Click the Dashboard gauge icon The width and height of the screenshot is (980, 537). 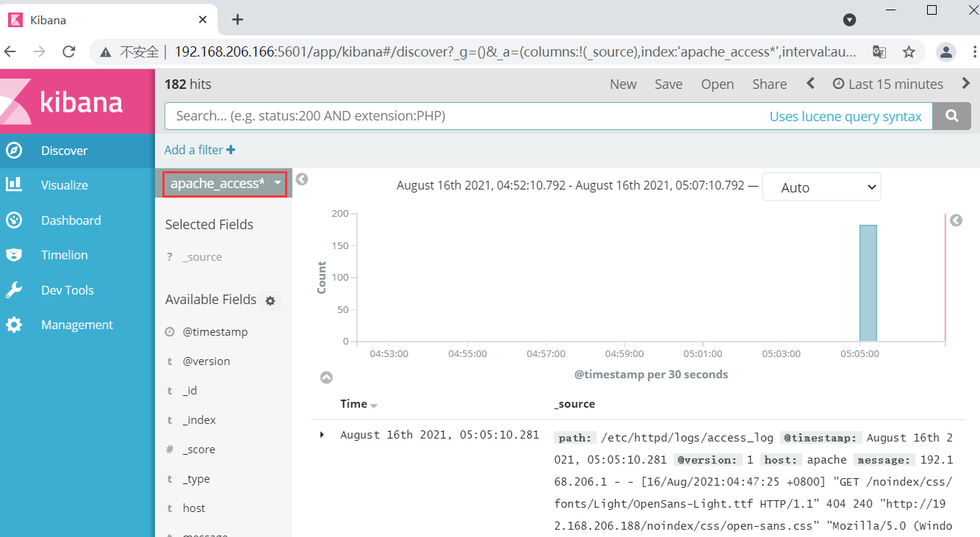click(14, 220)
